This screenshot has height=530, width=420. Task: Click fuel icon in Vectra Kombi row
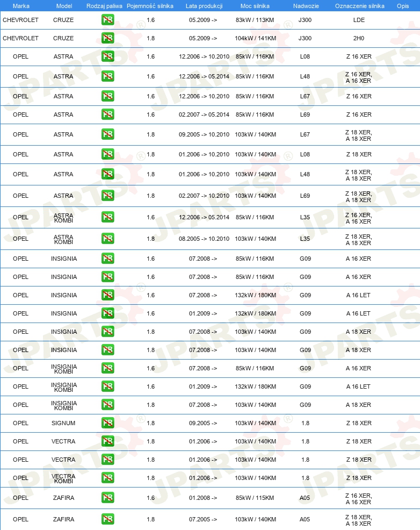click(108, 478)
